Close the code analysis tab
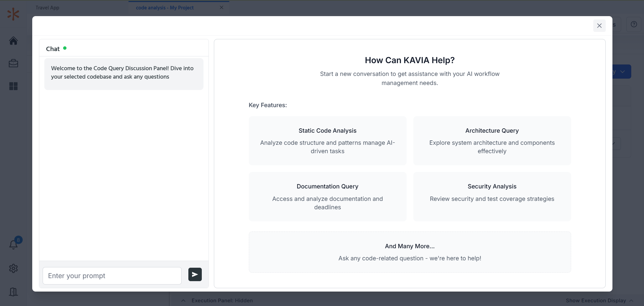Image resolution: width=644 pixels, height=306 pixels. (x=222, y=7)
